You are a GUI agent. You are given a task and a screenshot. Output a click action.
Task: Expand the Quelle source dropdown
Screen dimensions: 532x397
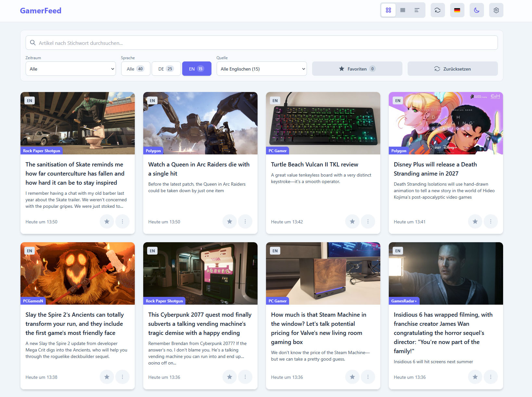pyautogui.click(x=261, y=69)
